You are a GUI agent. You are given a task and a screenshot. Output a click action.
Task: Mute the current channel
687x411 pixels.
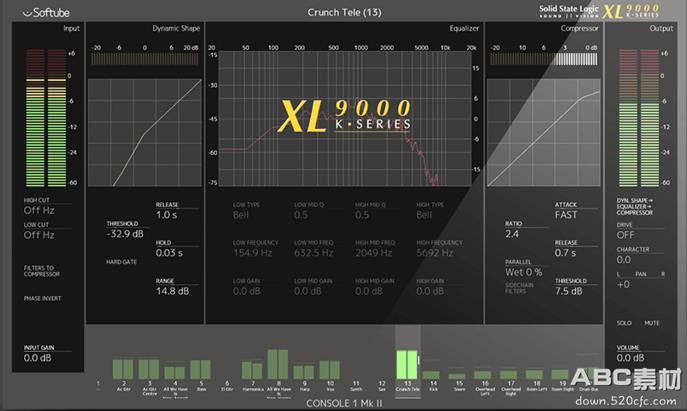pos(652,323)
